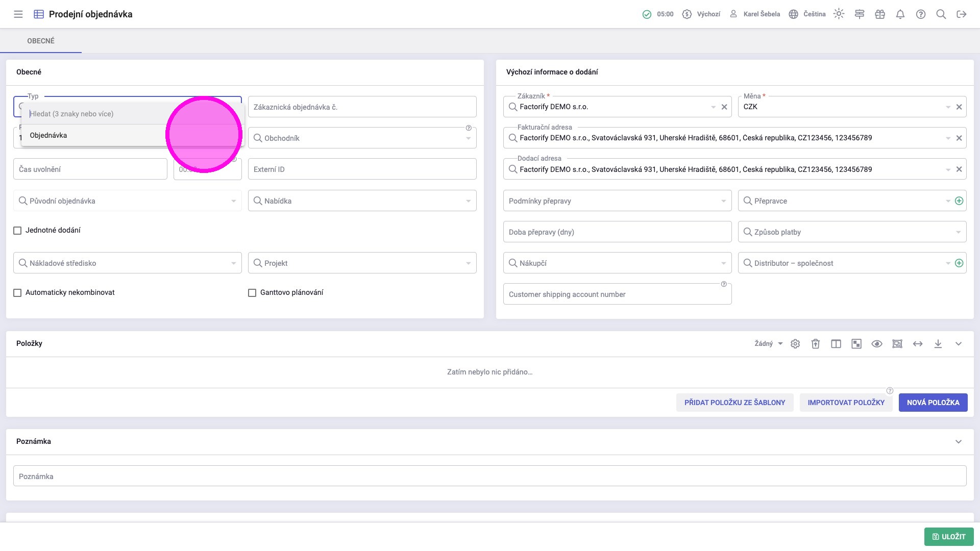The image size is (980, 551).
Task: Open the notifications bell
Action: click(x=900, y=14)
